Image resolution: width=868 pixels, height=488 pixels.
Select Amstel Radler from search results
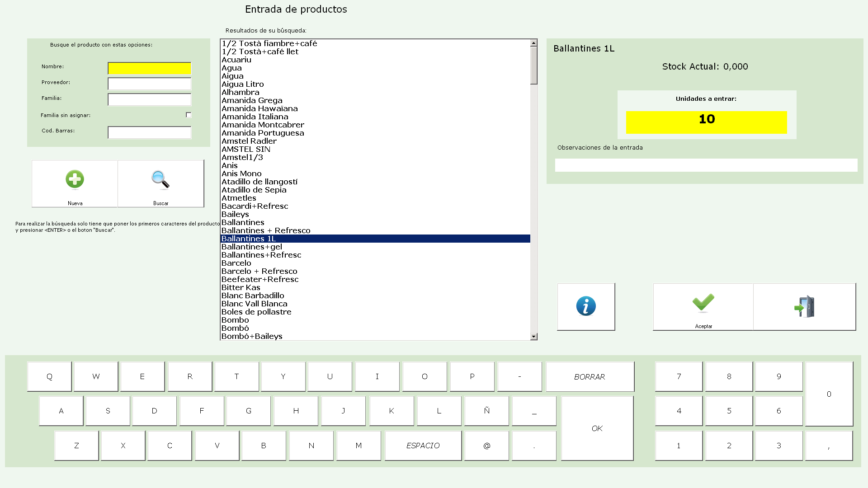click(x=249, y=141)
